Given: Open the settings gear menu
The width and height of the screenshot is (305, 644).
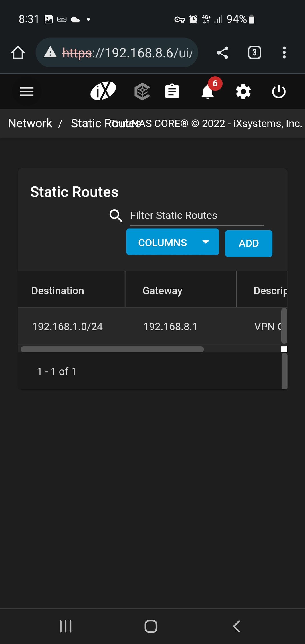Looking at the screenshot, I should point(243,92).
